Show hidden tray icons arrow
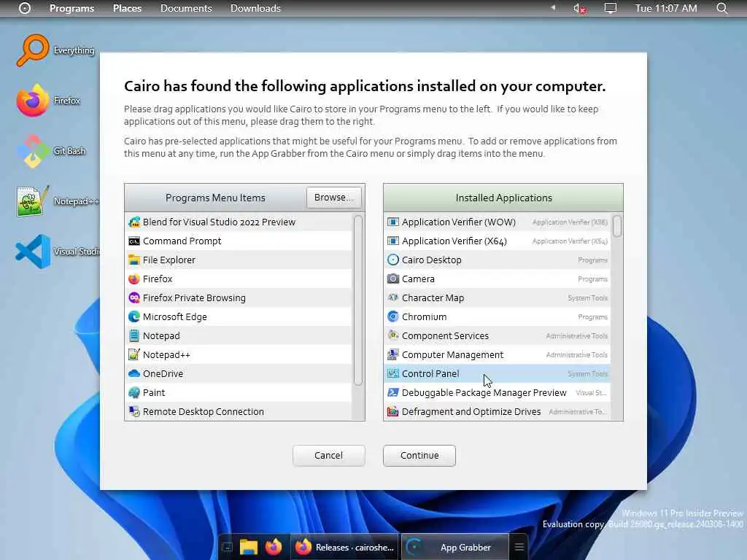This screenshot has width=747, height=560. pyautogui.click(x=553, y=7)
